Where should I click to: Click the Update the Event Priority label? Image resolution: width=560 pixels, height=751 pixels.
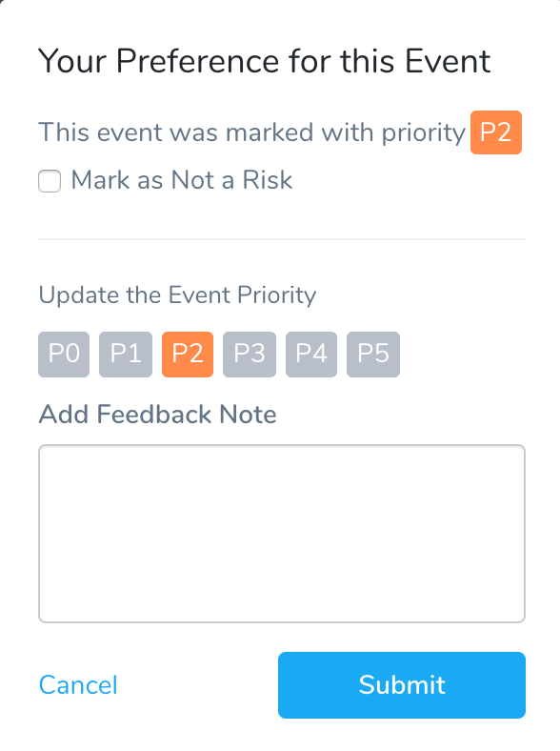[177, 295]
